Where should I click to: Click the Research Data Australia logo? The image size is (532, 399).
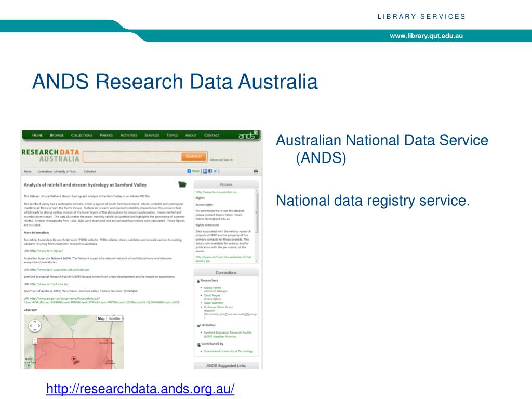tap(50, 155)
